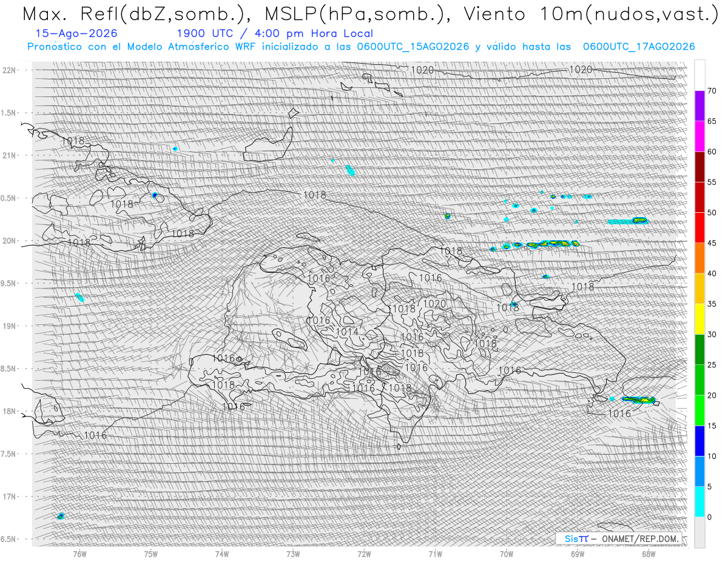This screenshot has height=562, width=728.
Task: Click the magenta 60-65 dBZ color swatch
Action: [x=699, y=136]
